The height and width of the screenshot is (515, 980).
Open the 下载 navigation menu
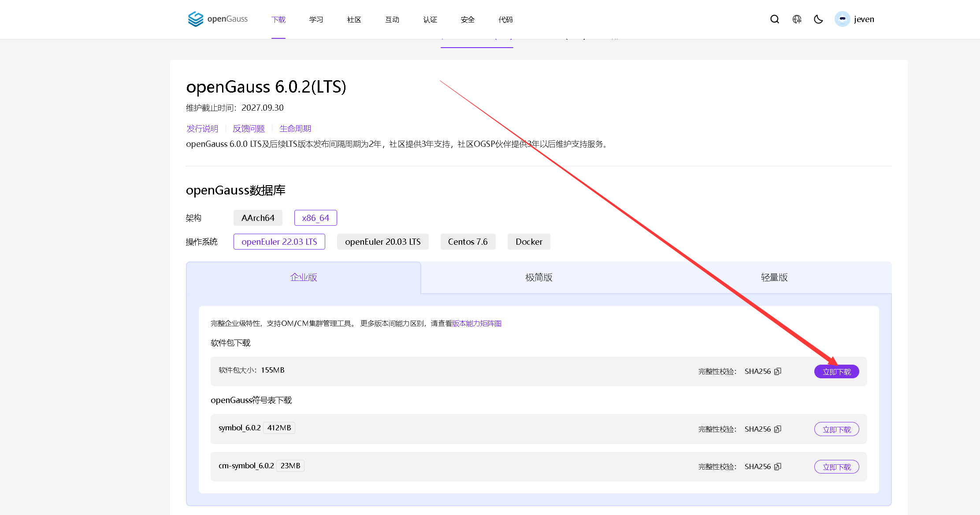[x=278, y=19]
